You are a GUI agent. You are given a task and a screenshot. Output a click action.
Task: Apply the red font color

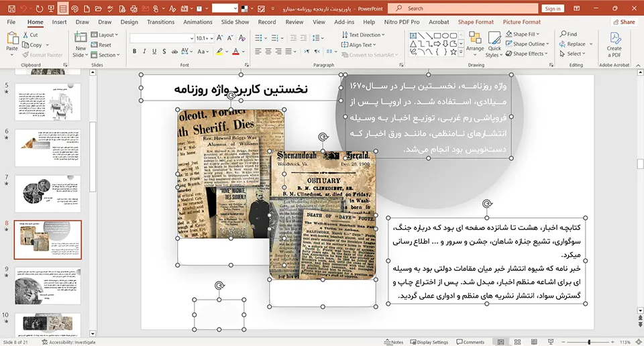point(235,52)
